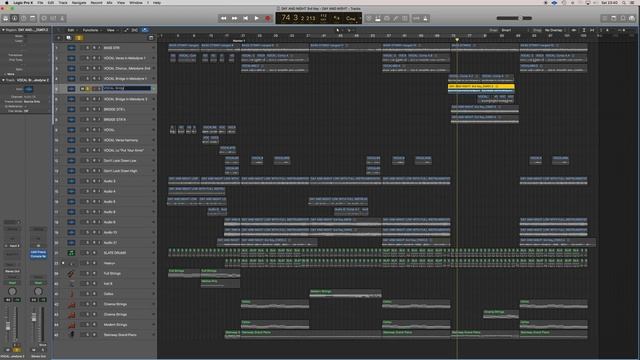640x360 pixels.
Task: Click the Show Automation icon
Action: (x=126, y=30)
